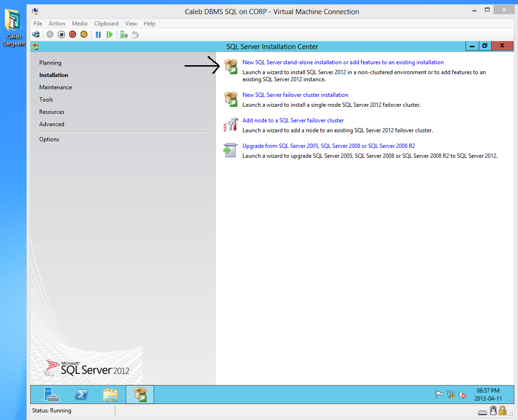Viewport: 518px width, 420px height.
Task: Click New SQL Server failover cluster installation link
Action: (x=295, y=95)
